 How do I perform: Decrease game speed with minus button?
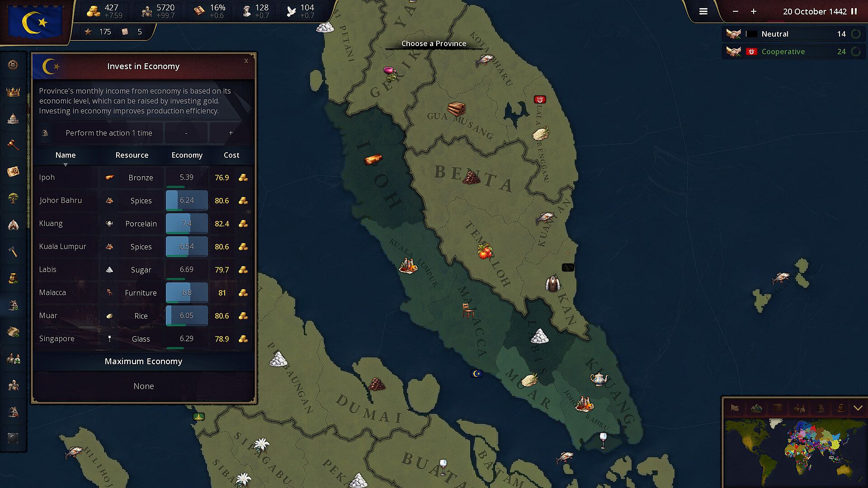point(736,11)
